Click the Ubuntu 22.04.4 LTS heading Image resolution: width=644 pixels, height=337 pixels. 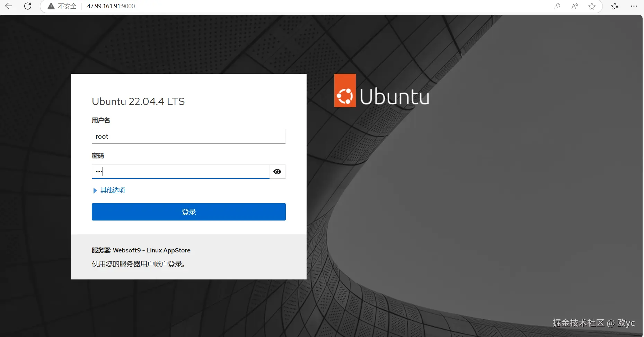(x=138, y=102)
